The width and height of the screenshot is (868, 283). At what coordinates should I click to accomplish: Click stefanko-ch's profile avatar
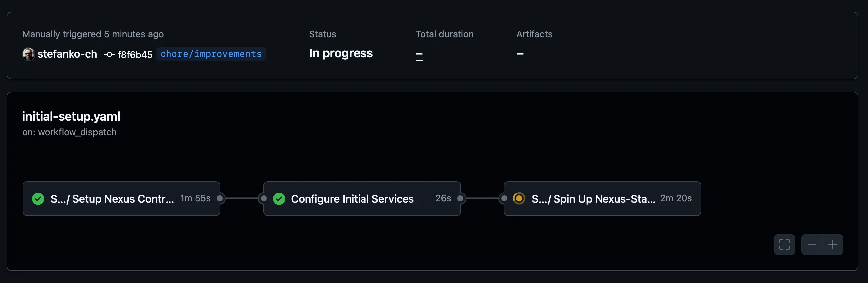(29, 54)
